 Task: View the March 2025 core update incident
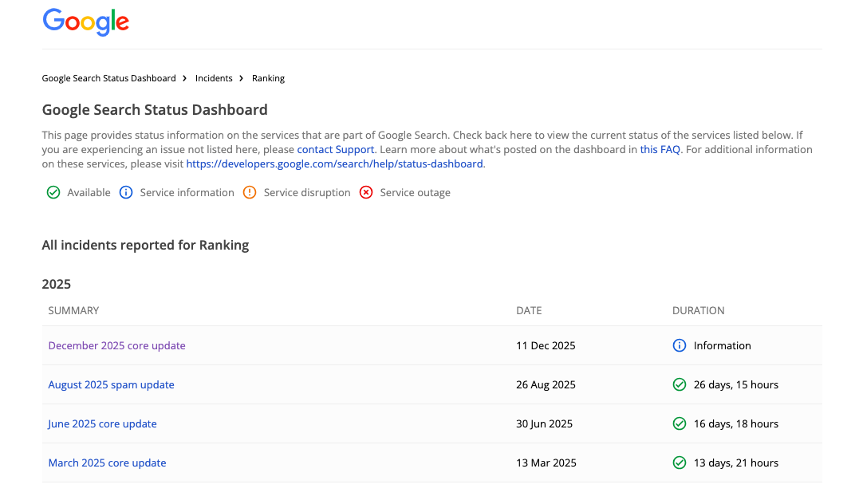(107, 463)
